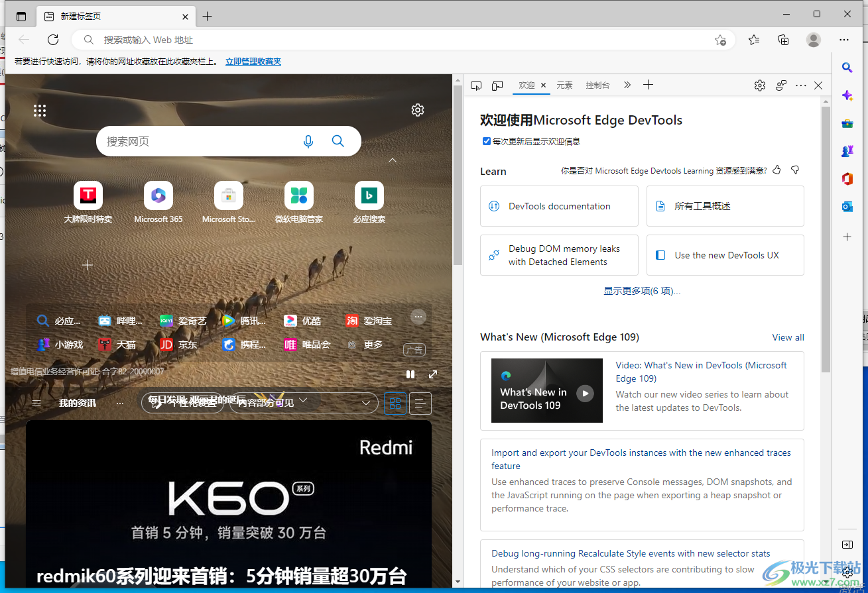Add a new DevTools tool tab
Image resolution: width=868 pixels, height=593 pixels.
(x=649, y=85)
